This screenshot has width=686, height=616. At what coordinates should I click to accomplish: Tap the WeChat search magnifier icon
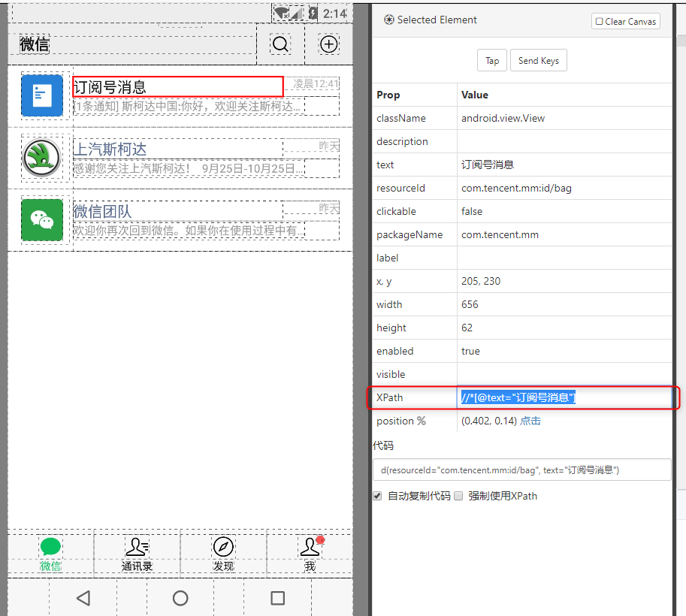pyautogui.click(x=280, y=44)
